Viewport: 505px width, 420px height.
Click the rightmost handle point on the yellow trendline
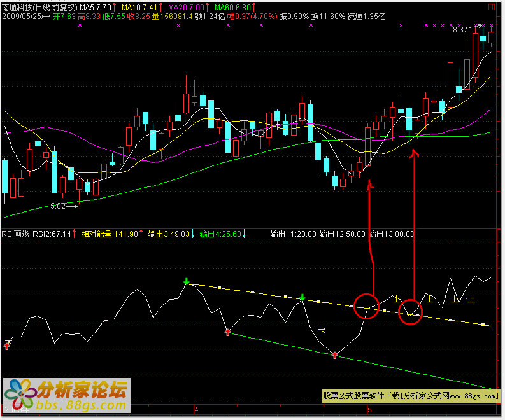(x=483, y=325)
